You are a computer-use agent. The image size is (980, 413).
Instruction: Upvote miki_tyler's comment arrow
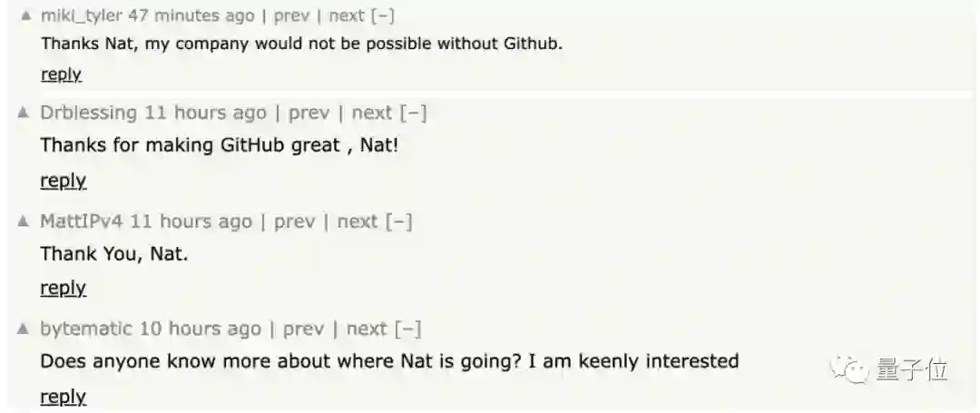tap(25, 15)
